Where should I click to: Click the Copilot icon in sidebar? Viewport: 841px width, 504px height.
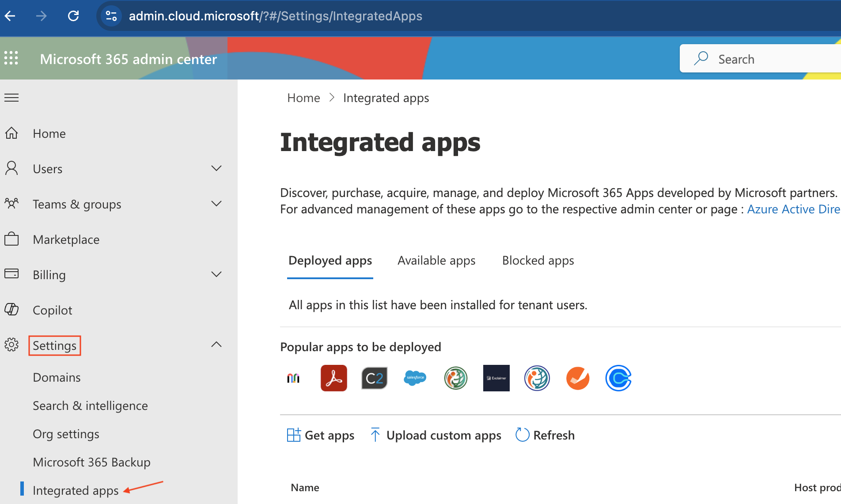11,309
